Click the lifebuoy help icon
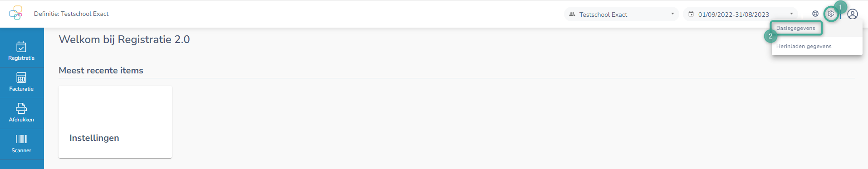The width and height of the screenshot is (868, 169). 815,14
